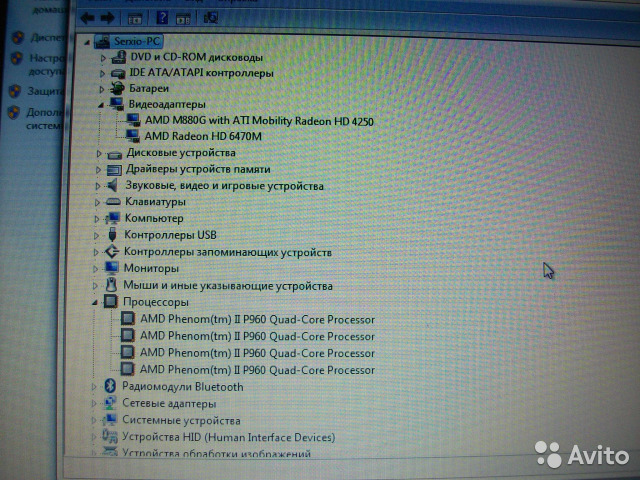This screenshot has height=480, width=640.
Task: Collapse the Serxio-PC root node
Action: (x=89, y=42)
